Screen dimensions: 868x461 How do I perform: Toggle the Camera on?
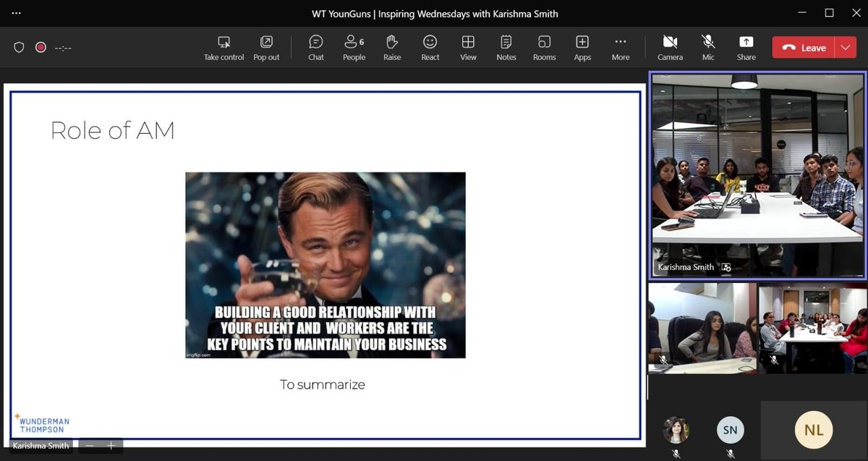click(x=670, y=48)
